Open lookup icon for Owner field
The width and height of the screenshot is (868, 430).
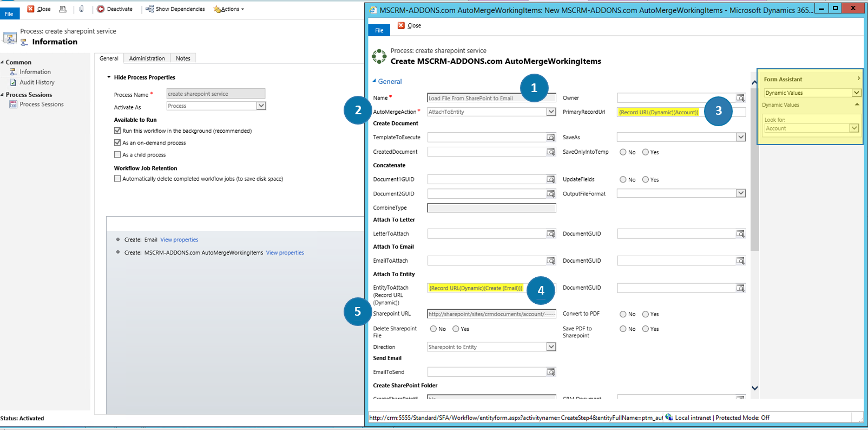coord(740,98)
